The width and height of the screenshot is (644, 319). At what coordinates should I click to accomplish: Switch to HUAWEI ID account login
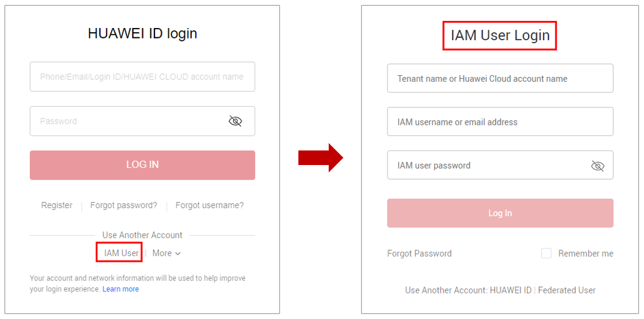click(511, 290)
